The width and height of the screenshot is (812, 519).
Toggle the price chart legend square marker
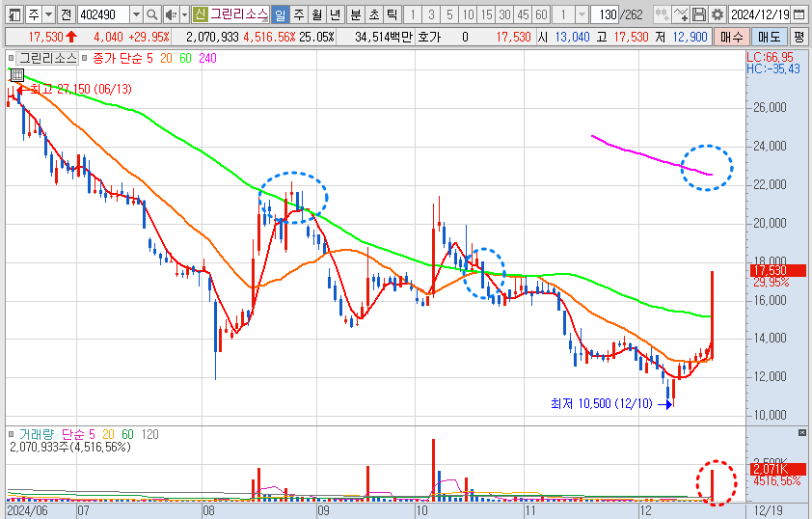(x=11, y=58)
